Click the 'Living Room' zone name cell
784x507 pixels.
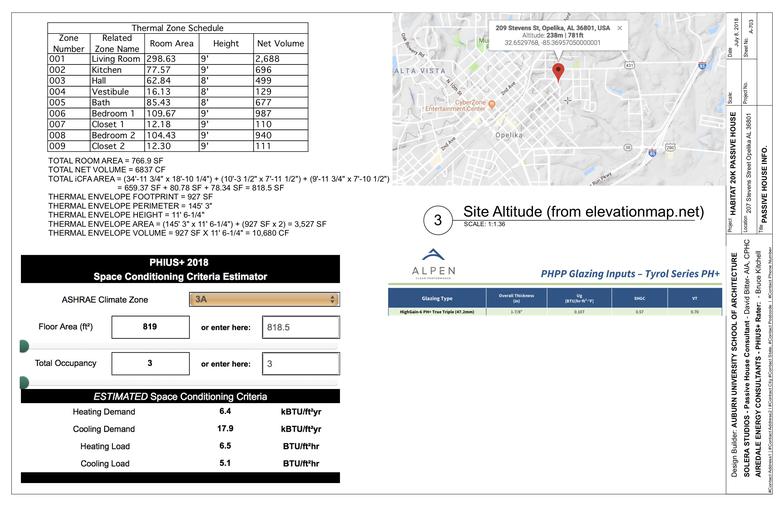click(x=116, y=59)
